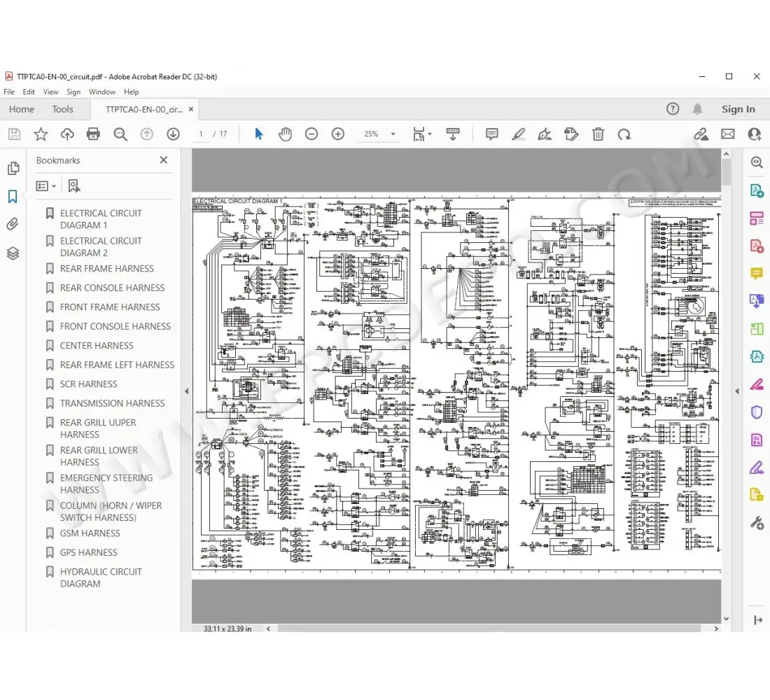Open the HYDRAULIC CIRCUIT DIAGRAM bookmark
This screenshot has height=700, width=770.
click(x=100, y=577)
